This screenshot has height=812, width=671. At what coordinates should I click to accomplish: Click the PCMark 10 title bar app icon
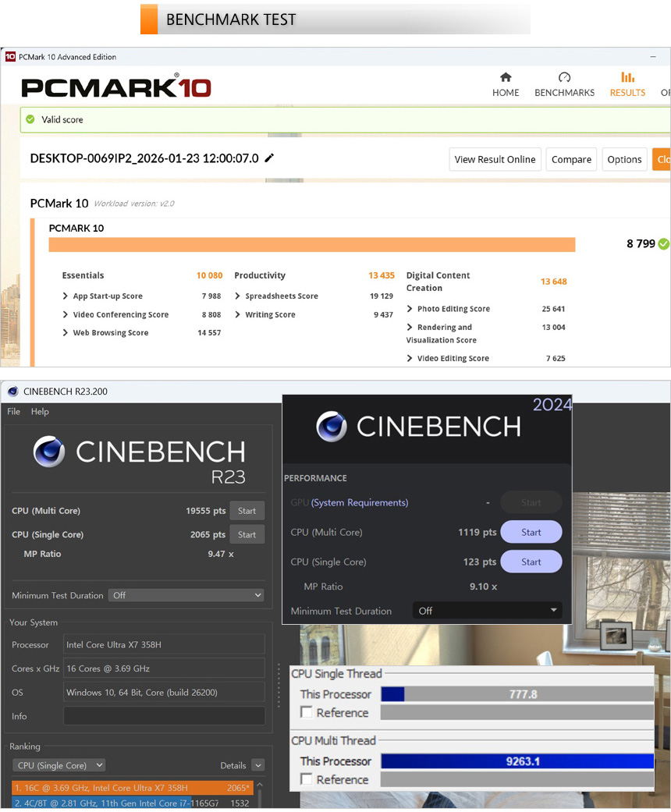(x=10, y=57)
